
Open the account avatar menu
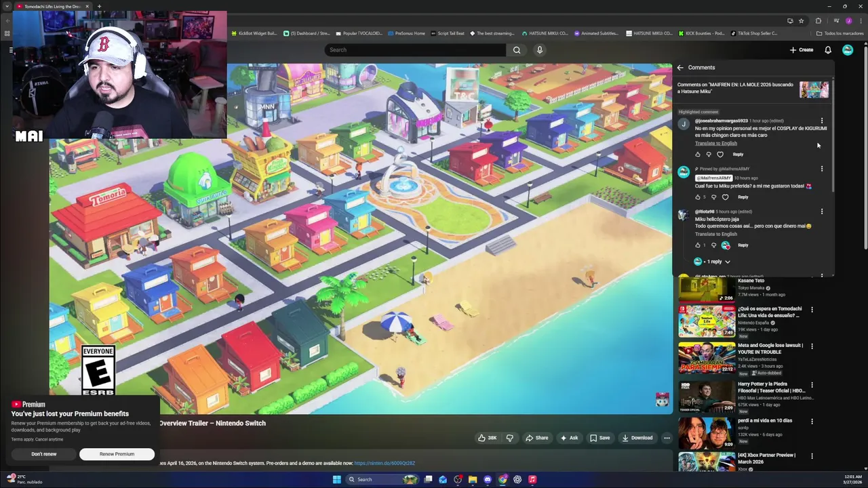coord(848,49)
